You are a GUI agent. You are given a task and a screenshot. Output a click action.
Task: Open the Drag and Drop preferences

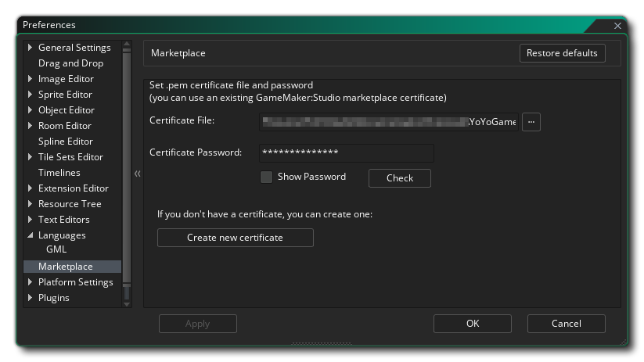pos(70,63)
